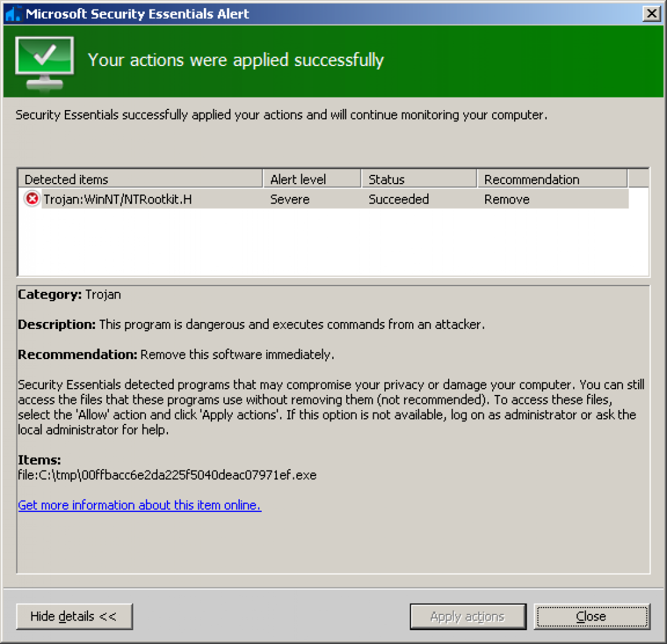
Task: Click Hide details button
Action: pyautogui.click(x=74, y=616)
